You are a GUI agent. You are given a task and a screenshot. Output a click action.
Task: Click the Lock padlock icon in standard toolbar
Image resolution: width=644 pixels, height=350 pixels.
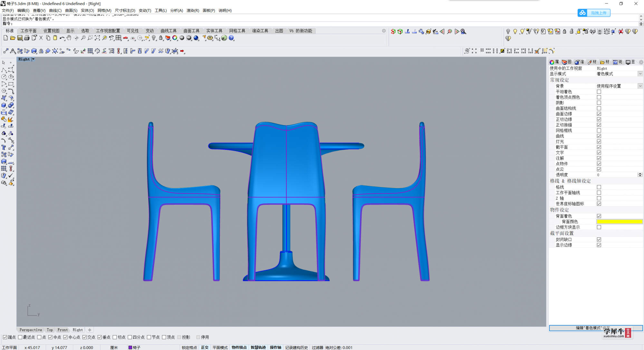point(161,38)
